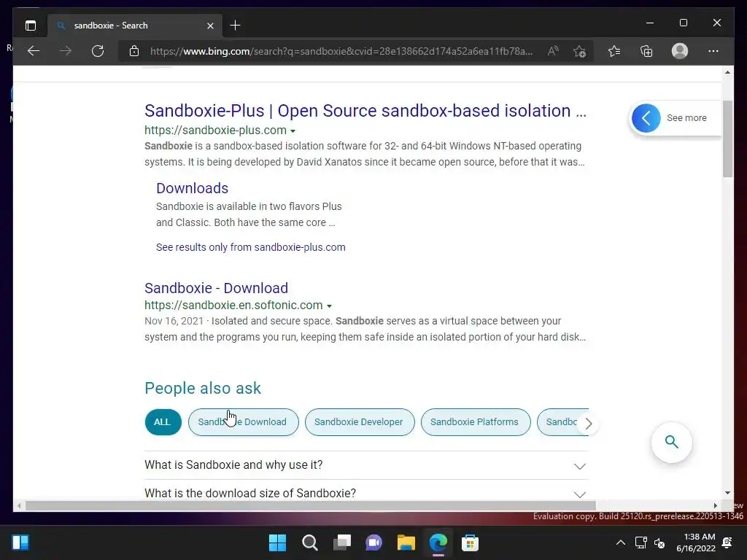Open the Downloads sublink

(x=192, y=188)
